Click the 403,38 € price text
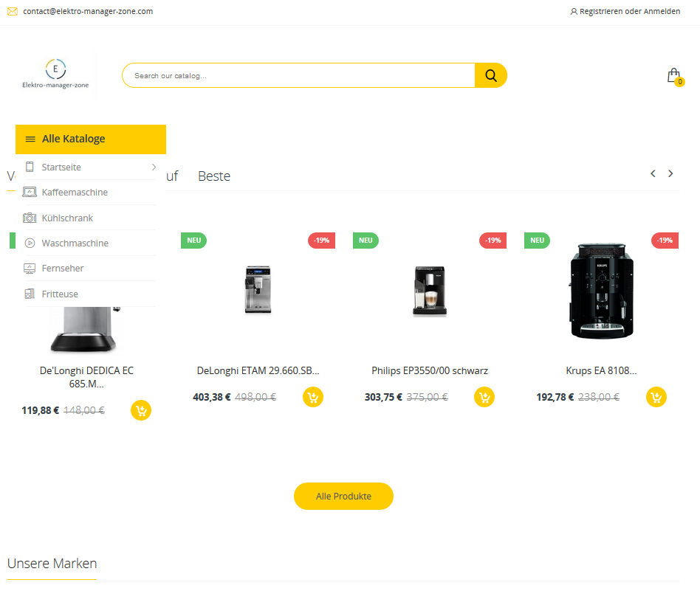The height and width of the screenshot is (591, 700). coord(212,397)
